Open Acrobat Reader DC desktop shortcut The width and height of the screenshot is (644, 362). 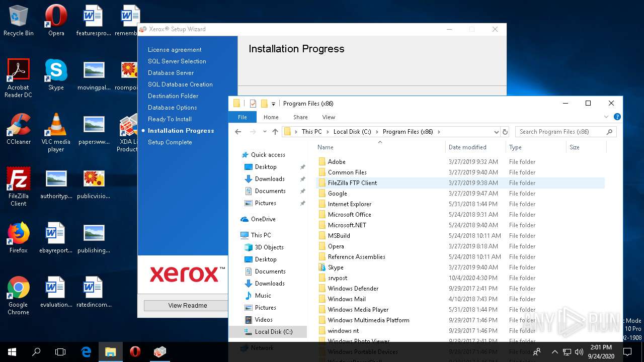19,78
